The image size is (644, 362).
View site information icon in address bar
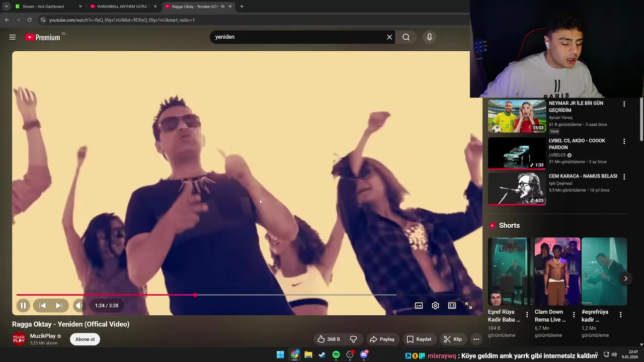tap(43, 20)
